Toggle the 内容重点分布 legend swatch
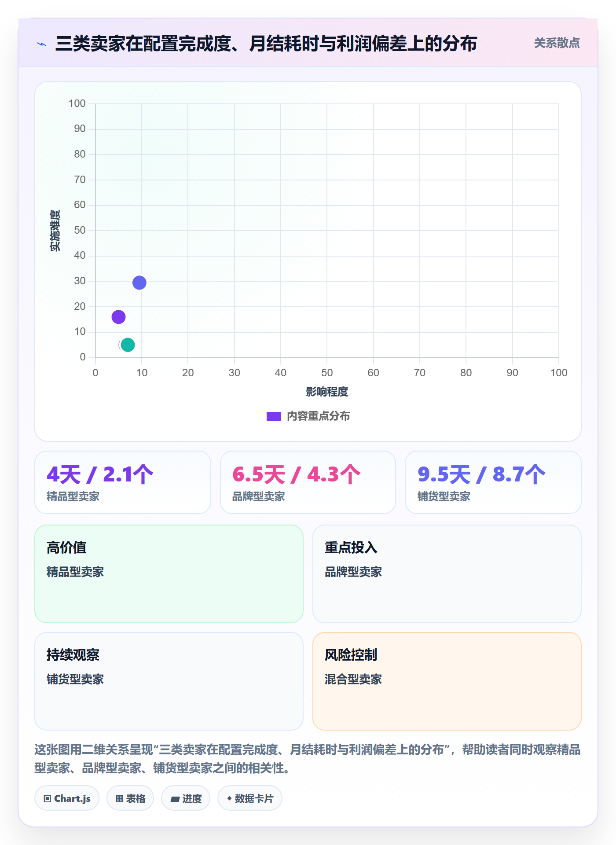Image resolution: width=616 pixels, height=845 pixels. (x=273, y=416)
